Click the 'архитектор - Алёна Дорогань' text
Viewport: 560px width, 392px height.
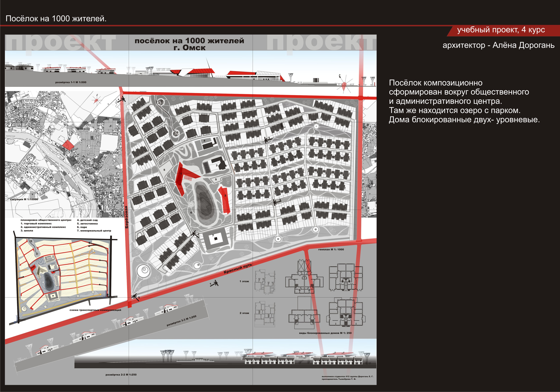pyautogui.click(x=498, y=45)
